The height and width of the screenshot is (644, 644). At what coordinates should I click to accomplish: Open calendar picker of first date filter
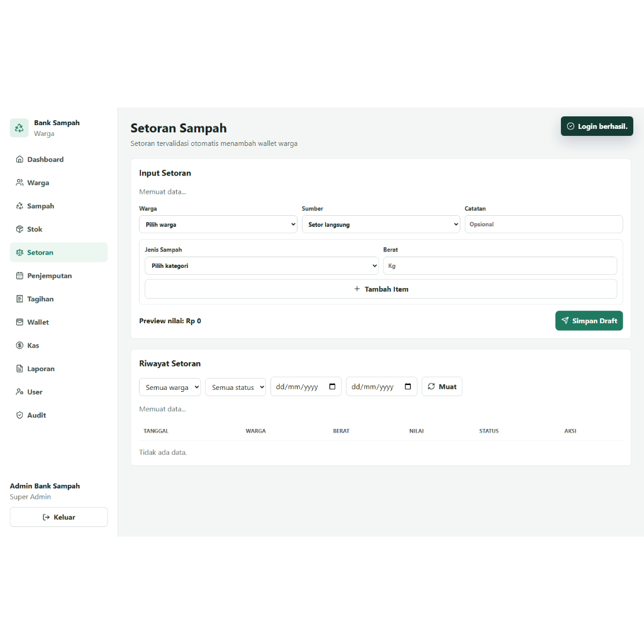[x=332, y=387]
